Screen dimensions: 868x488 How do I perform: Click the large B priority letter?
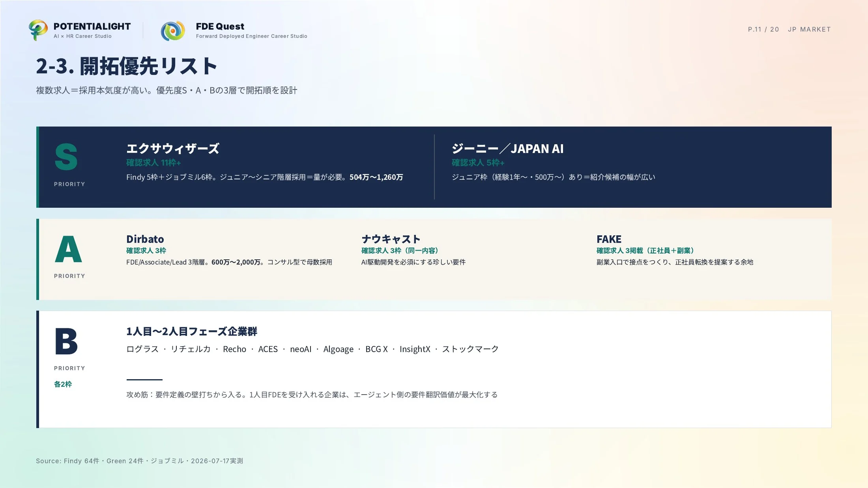[x=66, y=341]
